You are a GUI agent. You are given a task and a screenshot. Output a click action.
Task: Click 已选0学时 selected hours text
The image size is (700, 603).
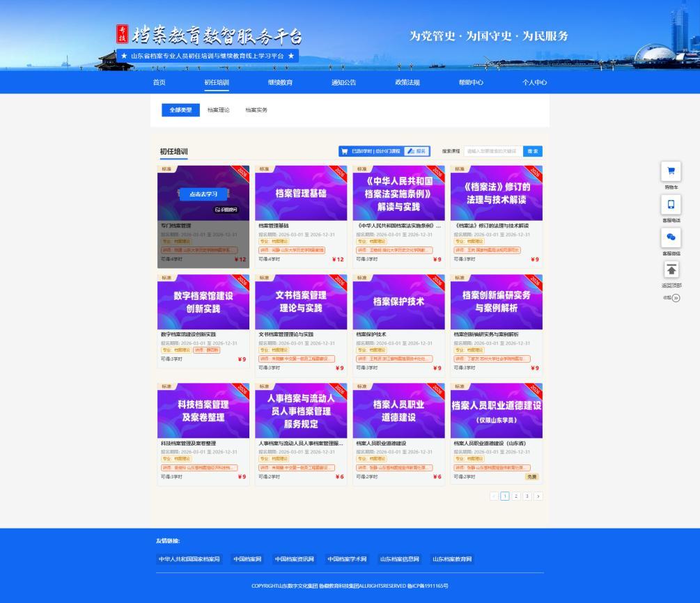point(361,151)
